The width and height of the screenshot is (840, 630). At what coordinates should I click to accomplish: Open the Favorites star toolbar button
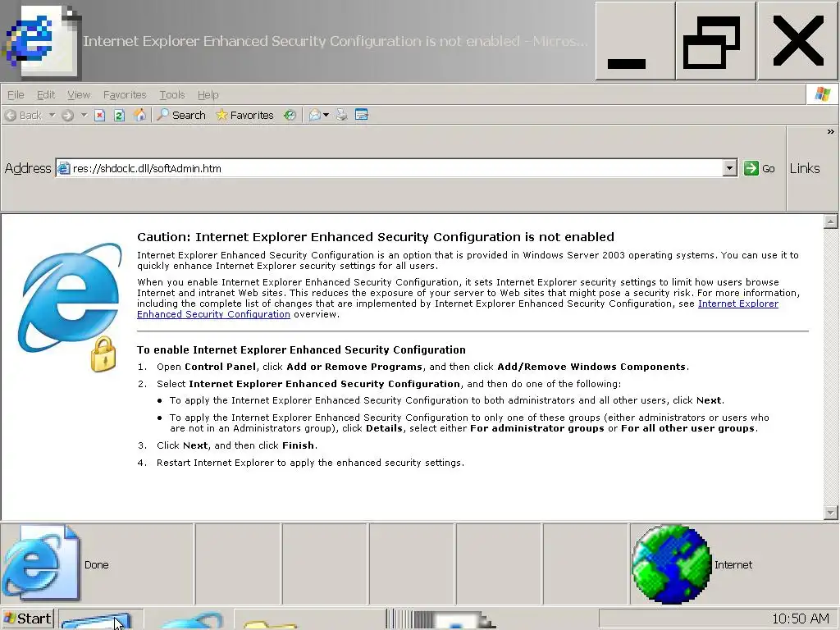pyautogui.click(x=244, y=115)
